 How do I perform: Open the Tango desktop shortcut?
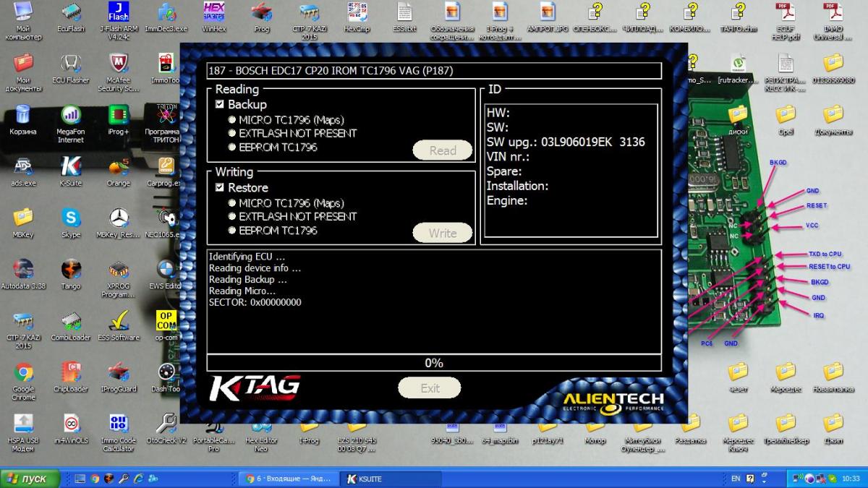point(71,274)
